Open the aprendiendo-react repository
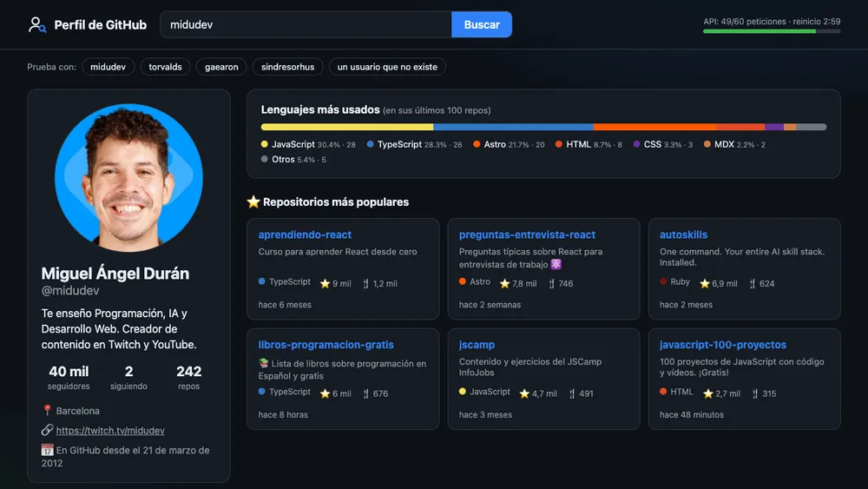This screenshot has width=868, height=489. click(305, 235)
